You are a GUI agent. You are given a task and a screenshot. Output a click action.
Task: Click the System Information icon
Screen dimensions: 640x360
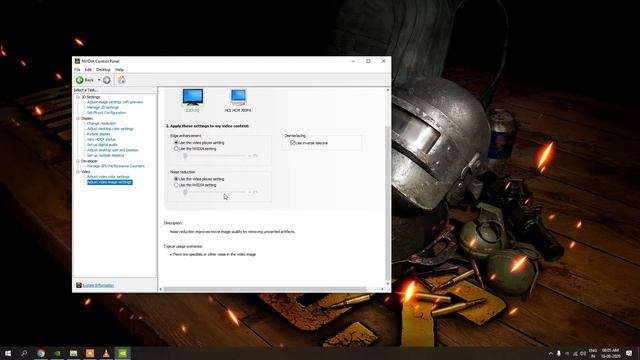(x=79, y=285)
